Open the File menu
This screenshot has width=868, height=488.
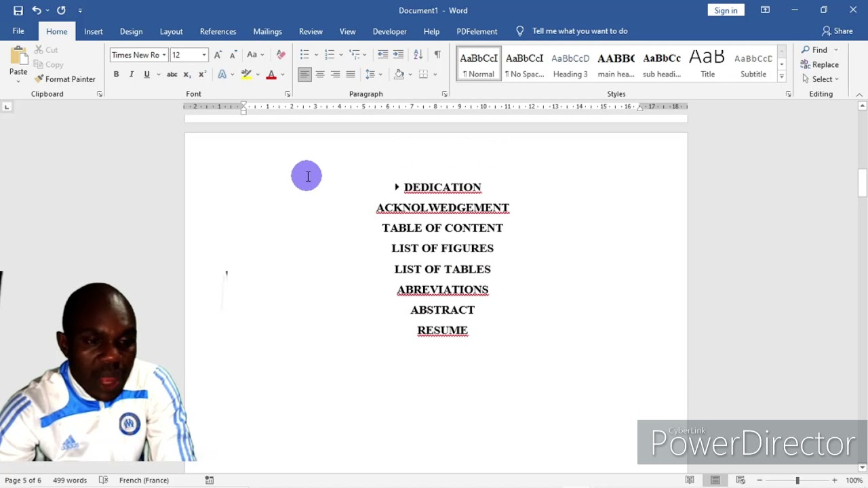[x=18, y=31]
